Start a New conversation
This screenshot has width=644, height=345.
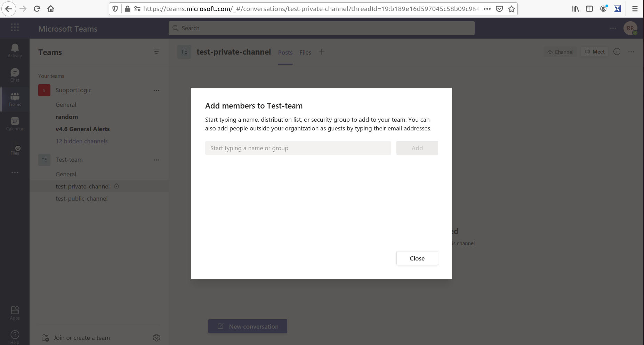click(248, 326)
